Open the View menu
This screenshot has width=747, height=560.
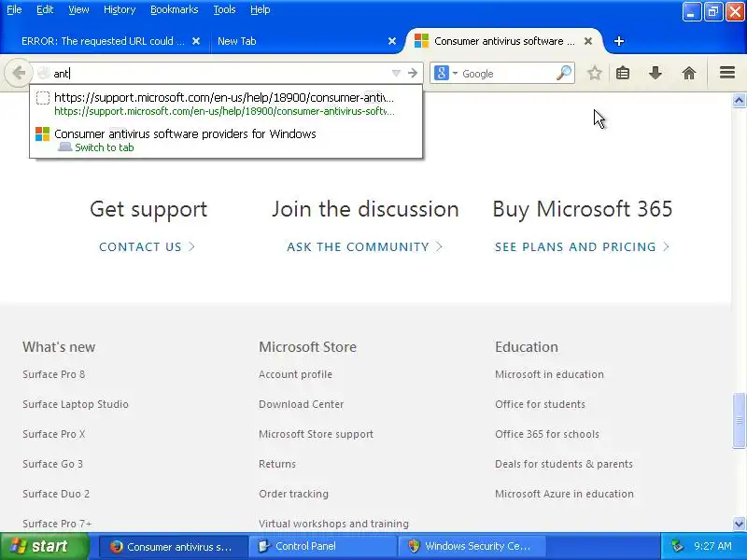click(x=78, y=9)
